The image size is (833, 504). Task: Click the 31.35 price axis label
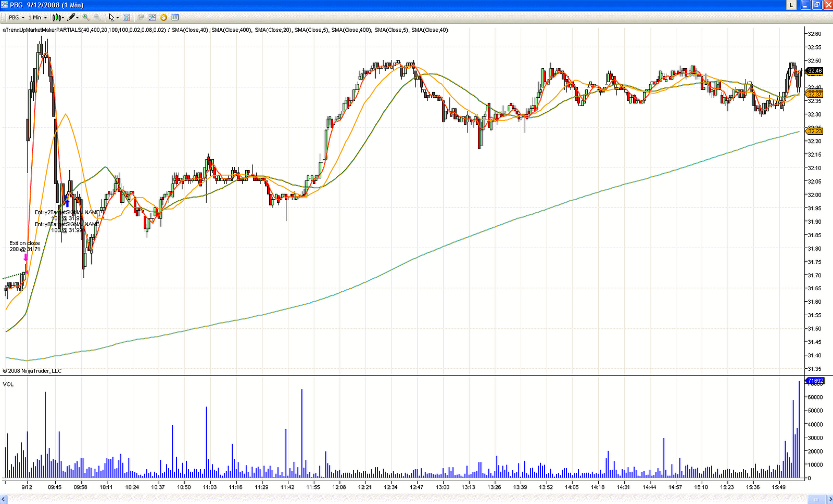814,369
